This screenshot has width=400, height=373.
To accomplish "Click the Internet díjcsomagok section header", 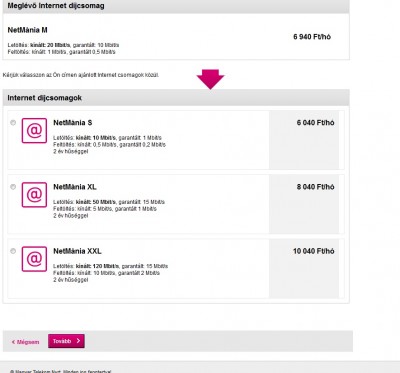I will click(176, 98).
